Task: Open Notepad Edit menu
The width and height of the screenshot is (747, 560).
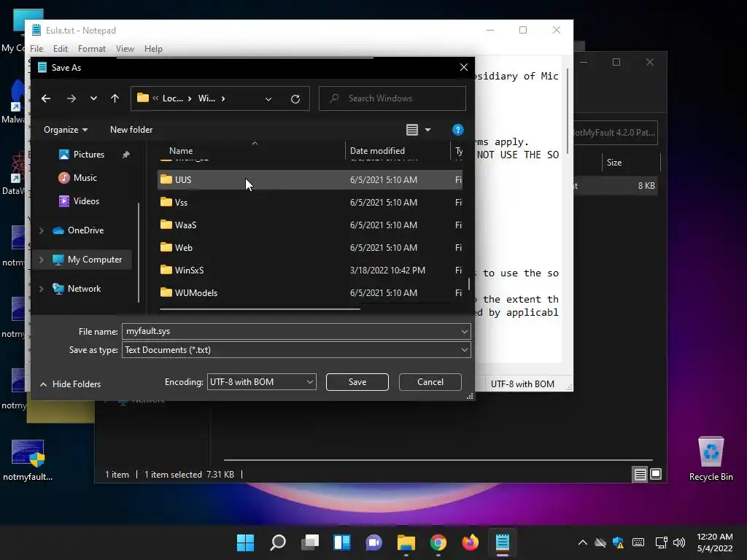Action: [x=60, y=49]
